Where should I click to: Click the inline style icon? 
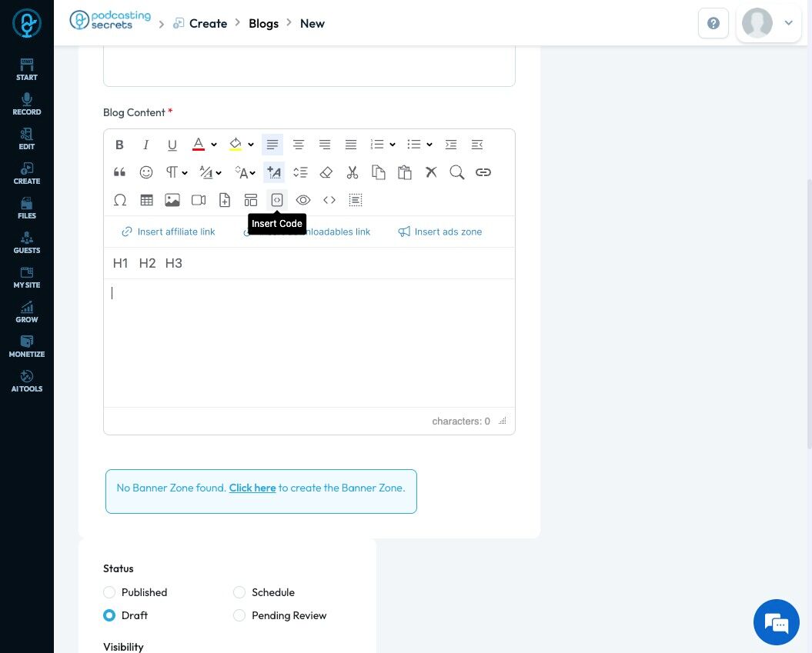click(x=274, y=172)
